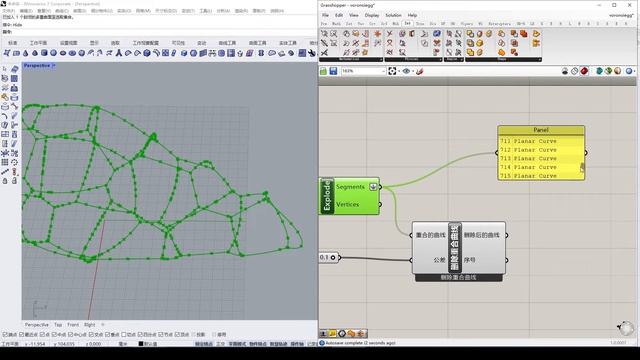Screen dimensions: 640x360
Task: Click the 0.1 tolerance value slider
Action: tap(328, 258)
